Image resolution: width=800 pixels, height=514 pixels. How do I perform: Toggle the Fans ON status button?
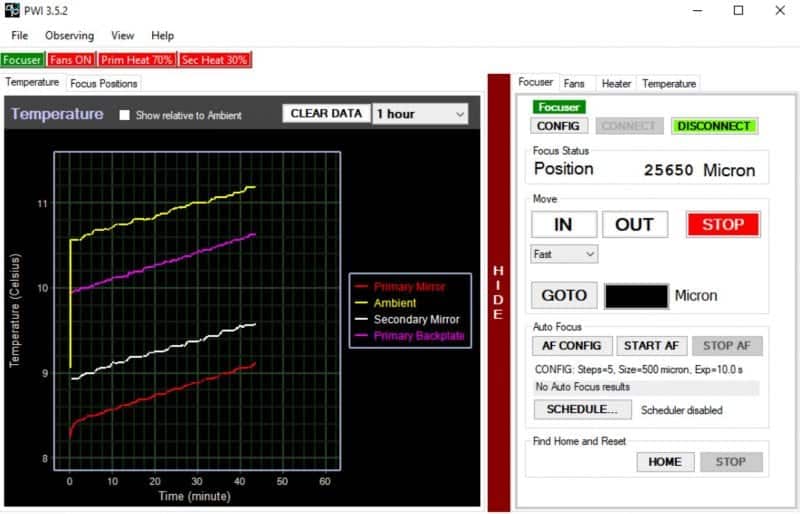(70, 60)
